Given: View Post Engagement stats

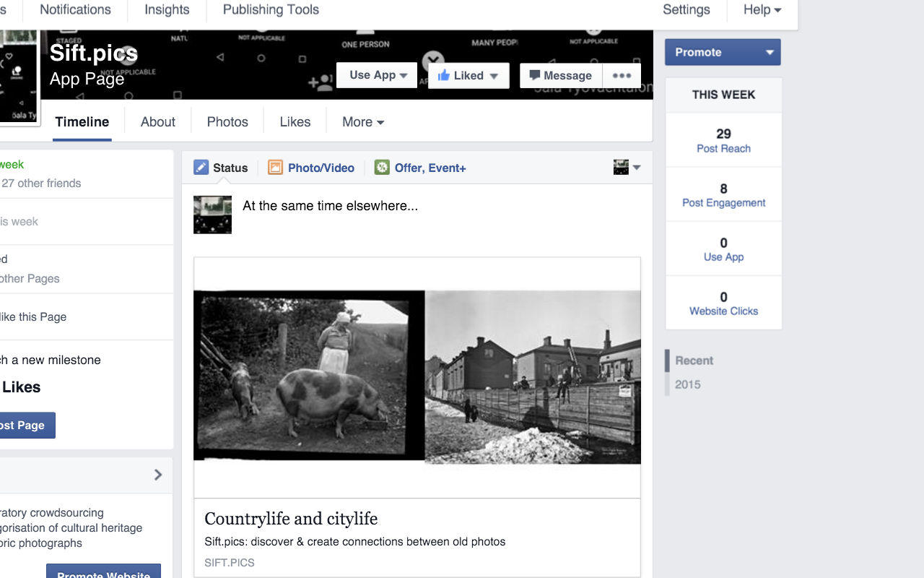Looking at the screenshot, I should click(x=723, y=194).
